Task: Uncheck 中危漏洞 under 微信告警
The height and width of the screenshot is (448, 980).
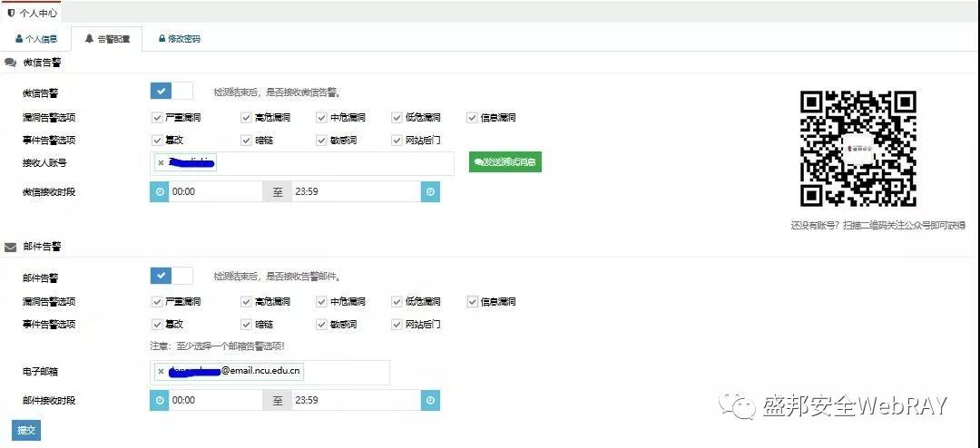Action: coord(321,117)
